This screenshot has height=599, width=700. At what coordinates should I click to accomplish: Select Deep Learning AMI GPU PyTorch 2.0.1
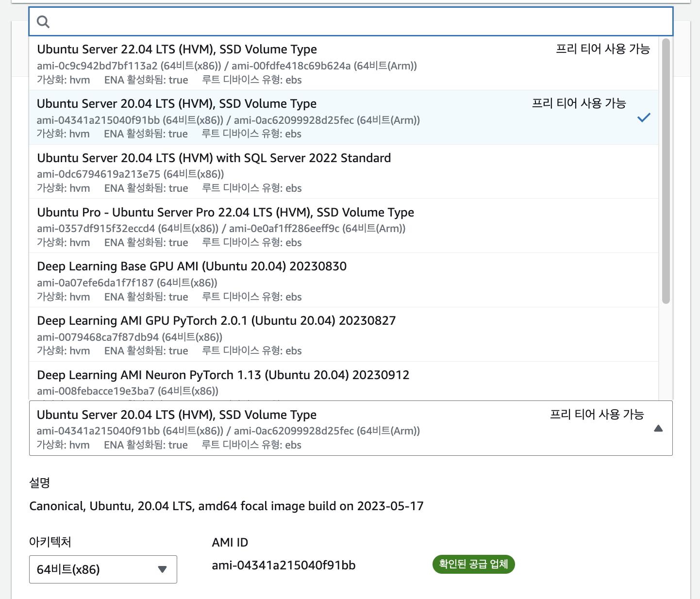(344, 334)
